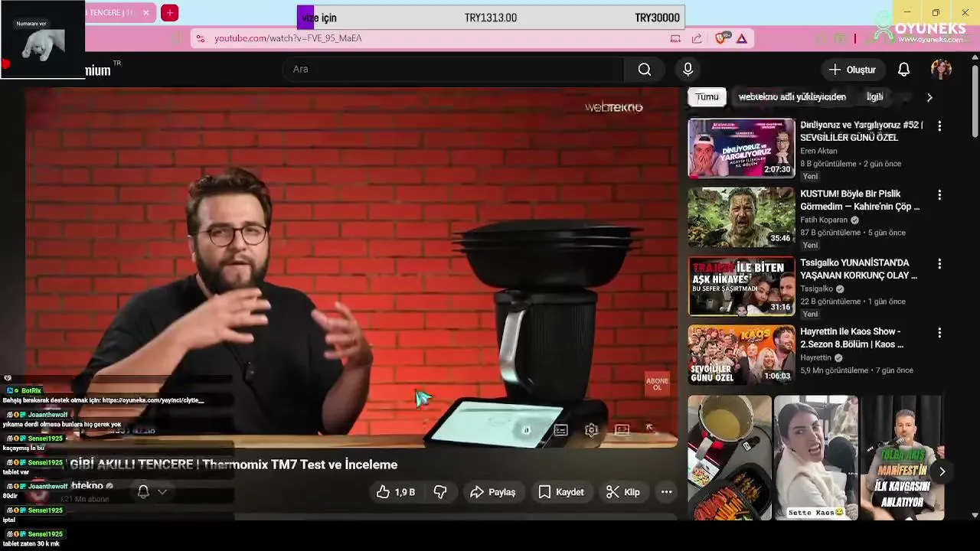Click the Tssigalko channel name
This screenshot has width=980, height=551.
coord(816,289)
